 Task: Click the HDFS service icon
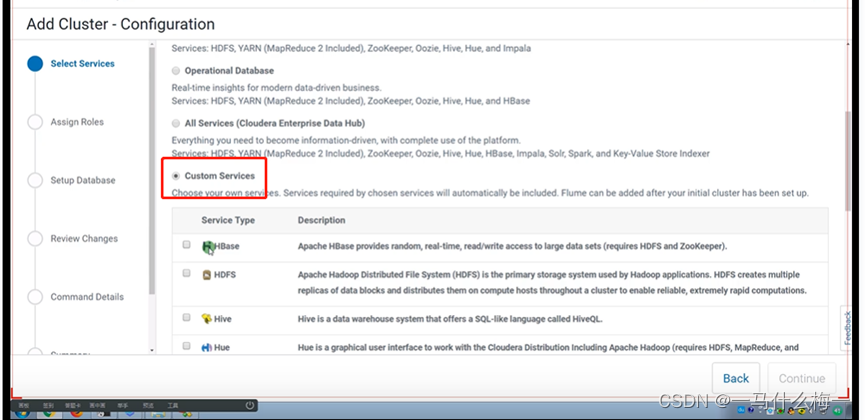tap(207, 275)
